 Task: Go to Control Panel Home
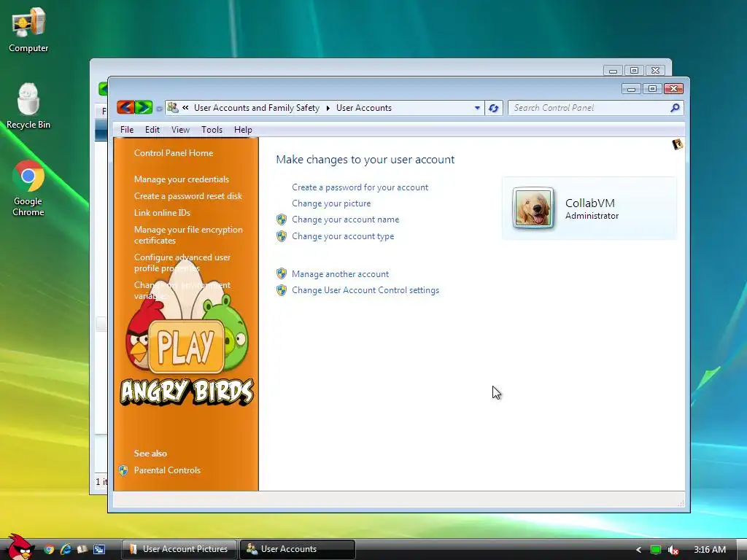pyautogui.click(x=174, y=153)
